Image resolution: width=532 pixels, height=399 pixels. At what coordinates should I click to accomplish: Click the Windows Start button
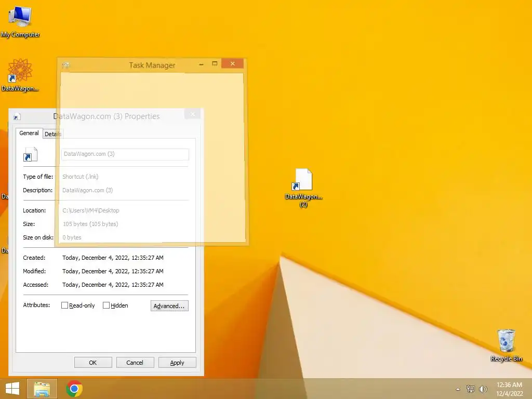pyautogui.click(x=12, y=389)
